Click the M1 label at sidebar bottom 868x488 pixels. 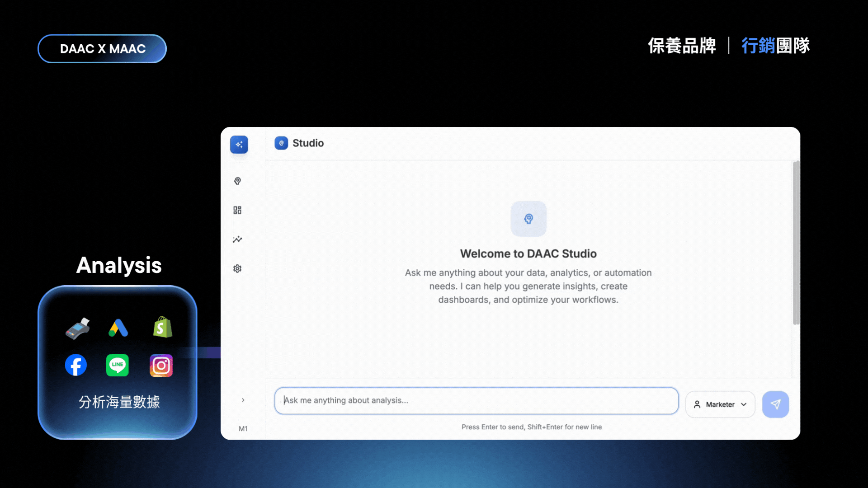tap(243, 429)
